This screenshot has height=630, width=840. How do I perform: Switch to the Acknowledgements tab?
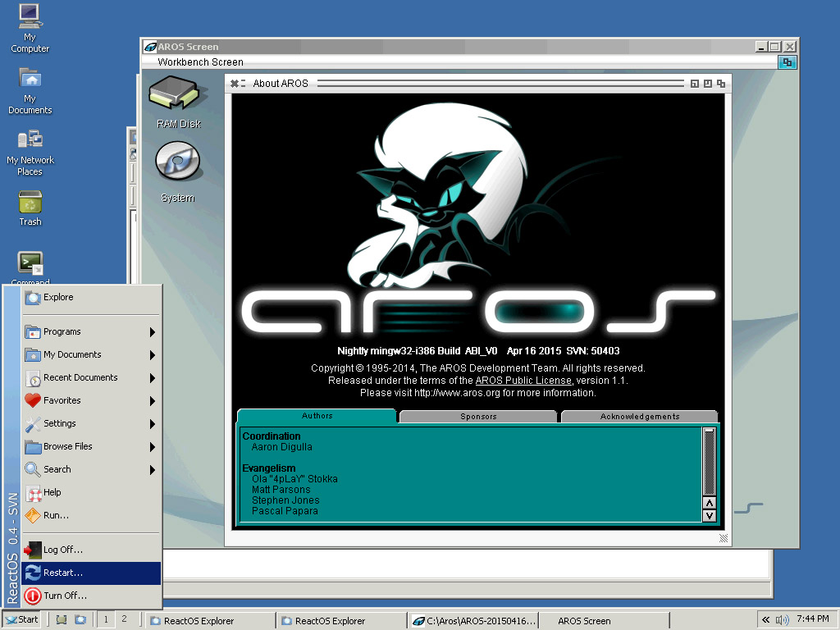(640, 417)
